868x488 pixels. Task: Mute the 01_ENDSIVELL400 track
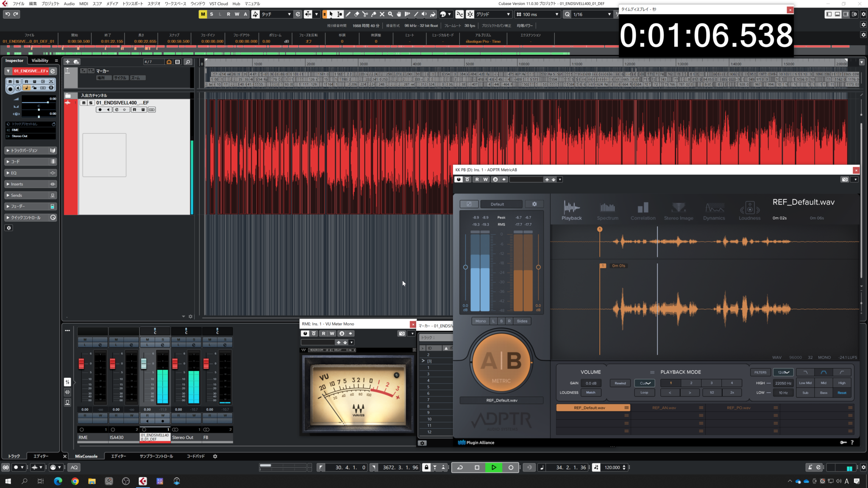pyautogui.click(x=84, y=103)
